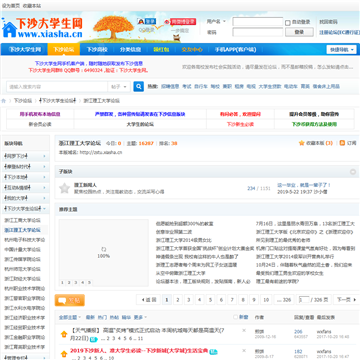Click the orange new post button

pyautogui.click(x=70, y=300)
